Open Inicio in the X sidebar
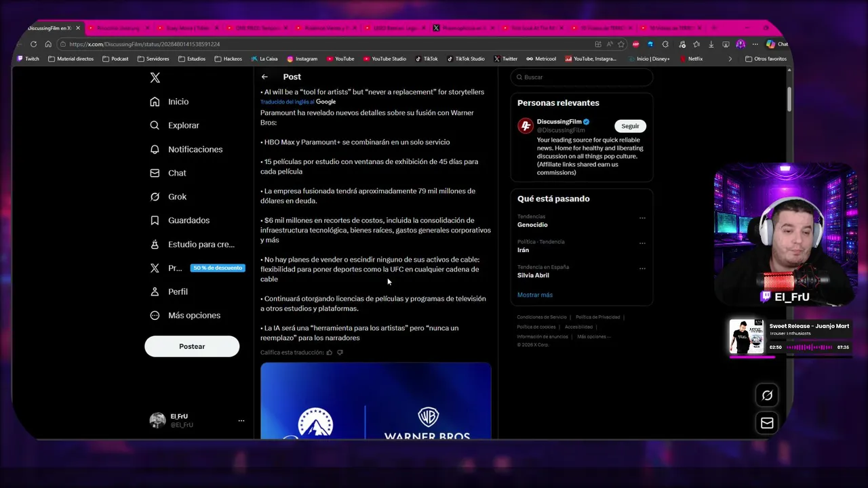This screenshot has height=488, width=868. 170,102
